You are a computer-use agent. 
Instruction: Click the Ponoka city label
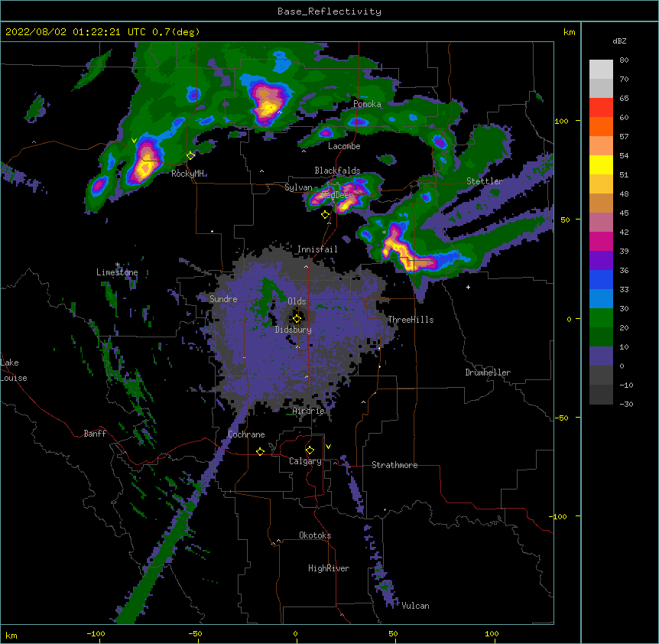[367, 104]
